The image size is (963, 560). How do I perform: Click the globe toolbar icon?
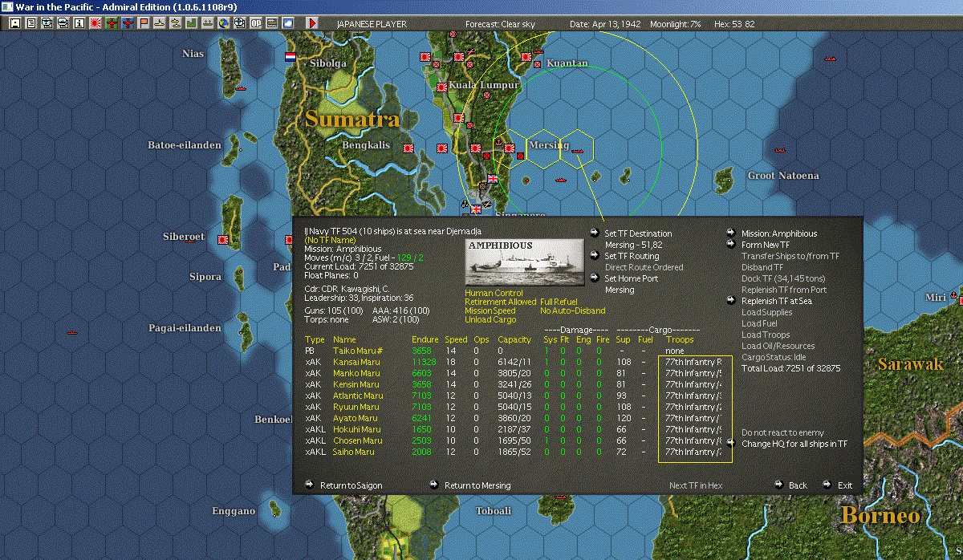(223, 23)
